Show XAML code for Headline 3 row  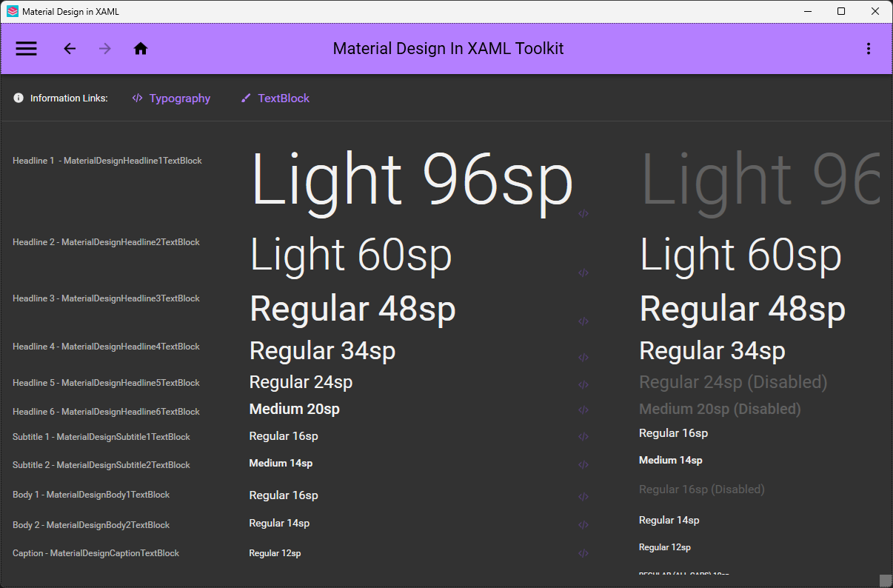(583, 321)
